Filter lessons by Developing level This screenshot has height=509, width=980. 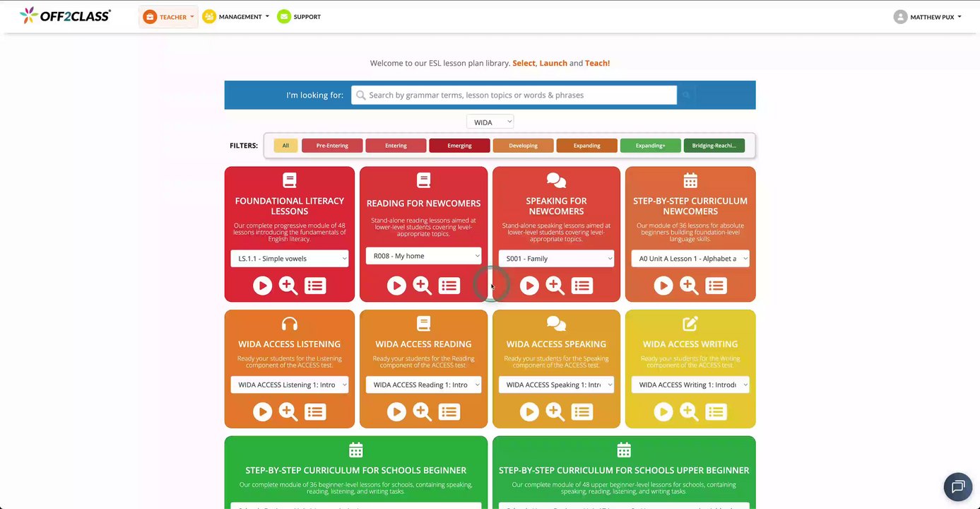(523, 146)
